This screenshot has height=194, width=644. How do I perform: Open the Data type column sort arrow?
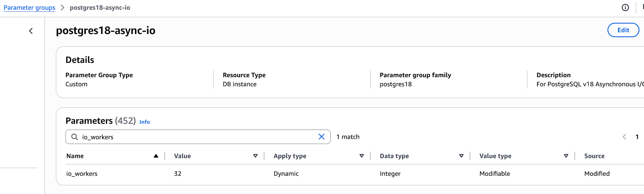pyautogui.click(x=461, y=156)
